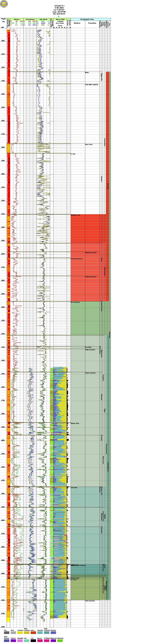144x644 pixels.
Task: Click the 'Formations' column header
Action: 92,23
